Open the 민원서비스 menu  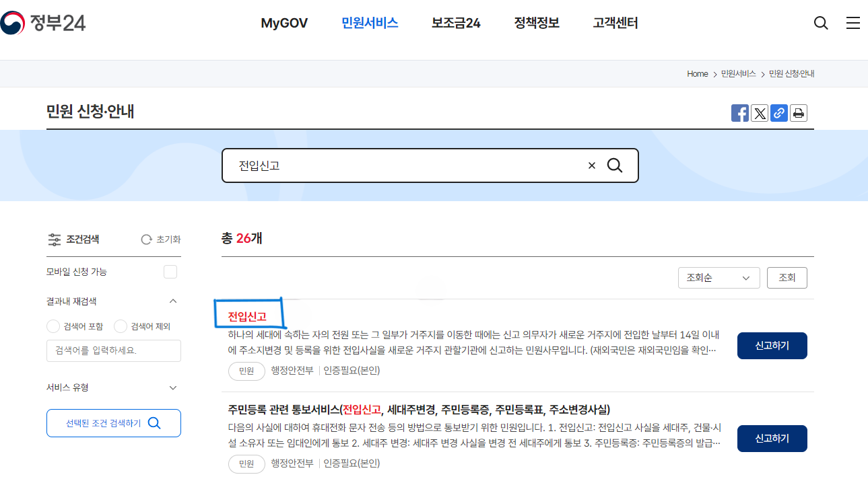pos(370,23)
